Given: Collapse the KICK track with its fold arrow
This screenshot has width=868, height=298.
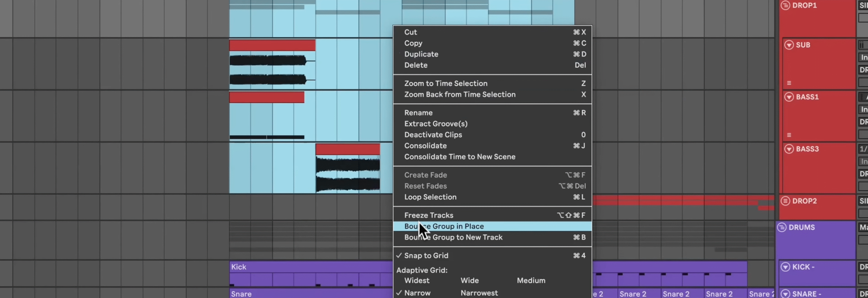Looking at the screenshot, I should (785, 267).
